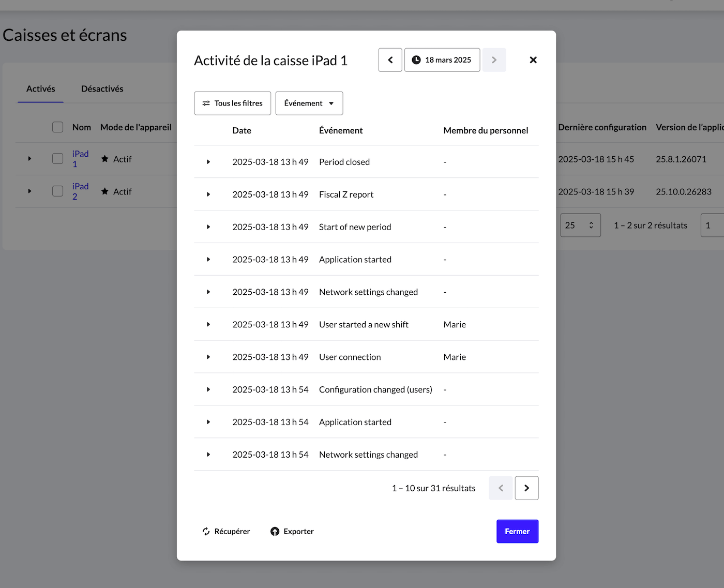Check the iPad 2 row checkbox
Viewport: 724px width, 588px height.
tap(58, 191)
